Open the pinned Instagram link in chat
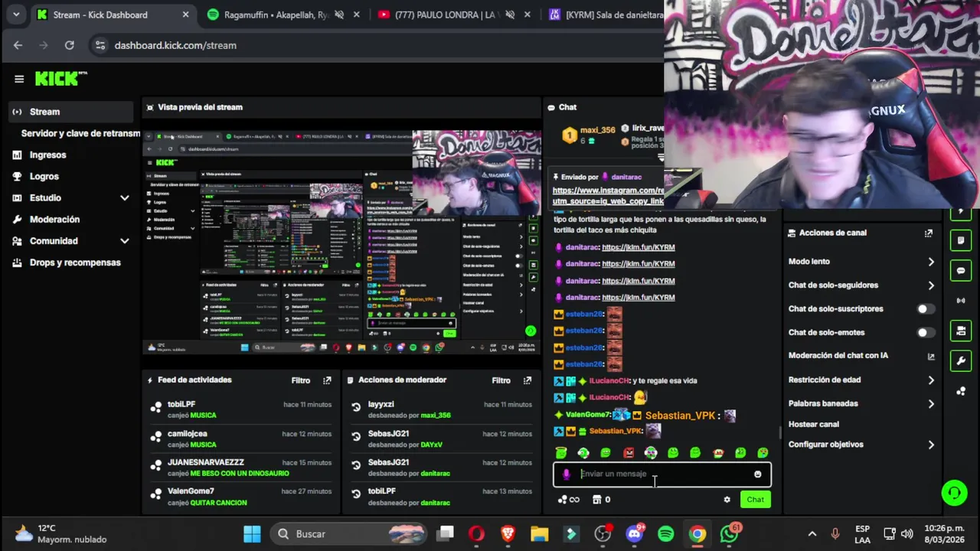 pos(608,196)
